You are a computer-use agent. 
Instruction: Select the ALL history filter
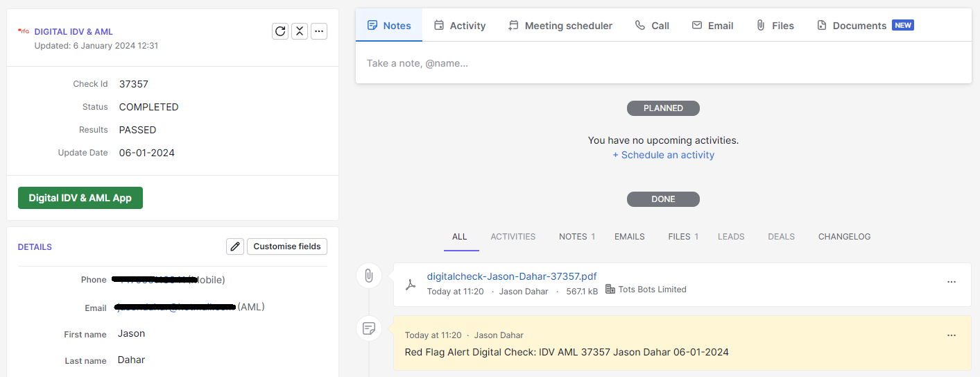[x=460, y=237]
